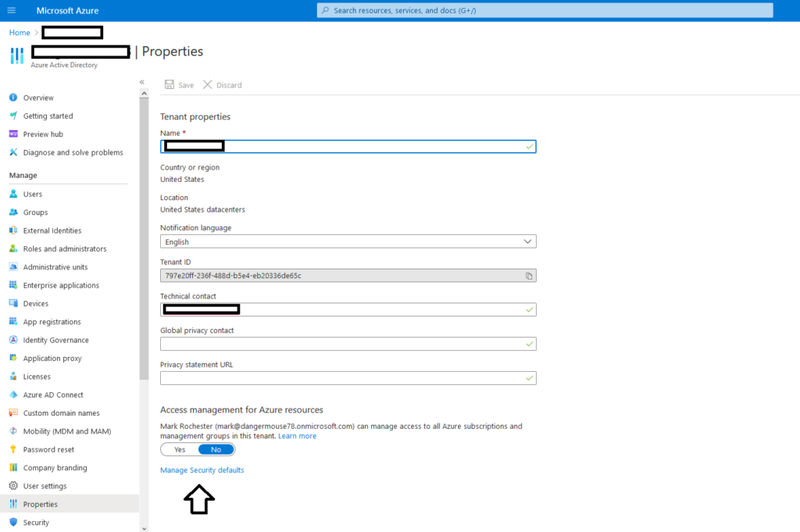Click the Discard button

[x=223, y=84]
